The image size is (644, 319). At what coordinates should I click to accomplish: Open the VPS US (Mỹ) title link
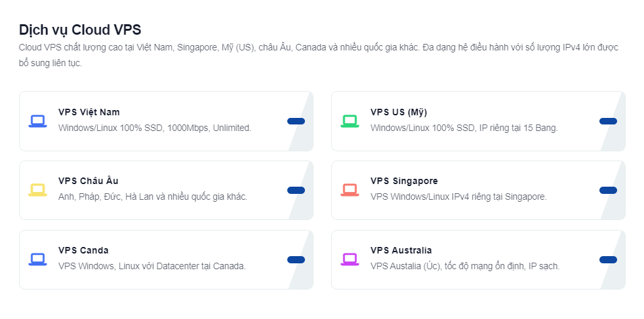point(399,112)
